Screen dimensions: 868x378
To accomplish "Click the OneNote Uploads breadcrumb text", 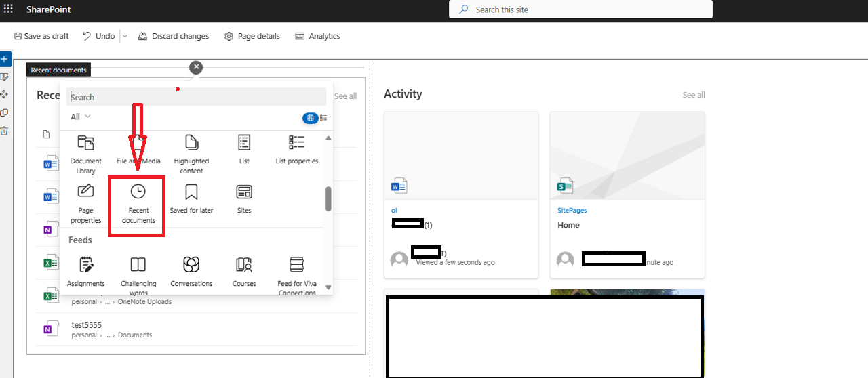I will [x=144, y=302].
